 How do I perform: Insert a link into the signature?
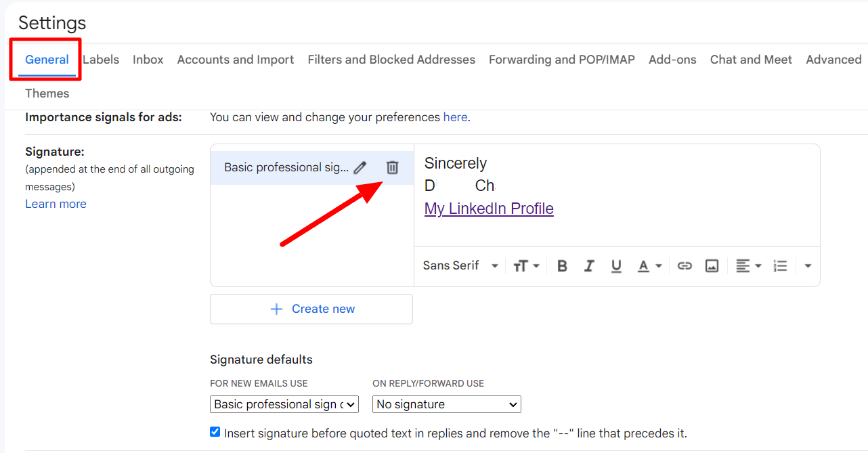[x=685, y=266]
